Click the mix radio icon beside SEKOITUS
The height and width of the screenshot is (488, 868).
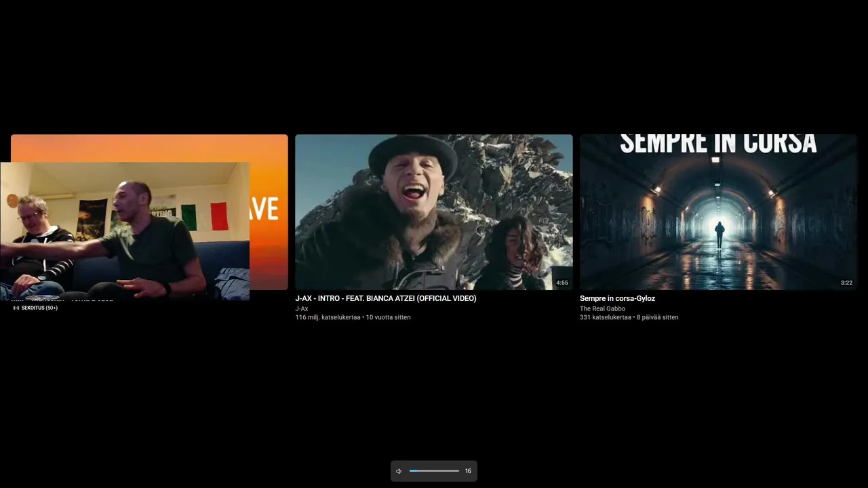(x=16, y=308)
